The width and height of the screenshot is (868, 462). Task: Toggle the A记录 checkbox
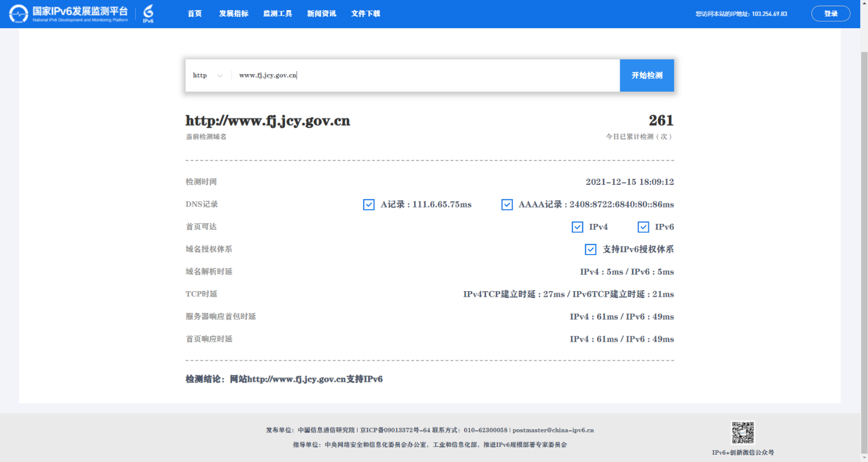[369, 205]
